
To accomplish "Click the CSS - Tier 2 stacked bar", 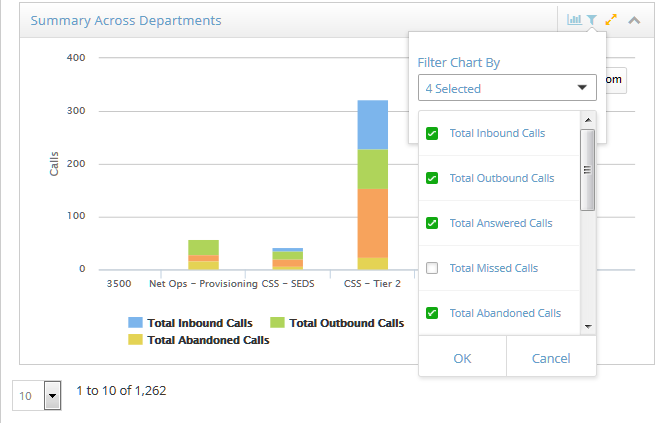I will (x=373, y=185).
